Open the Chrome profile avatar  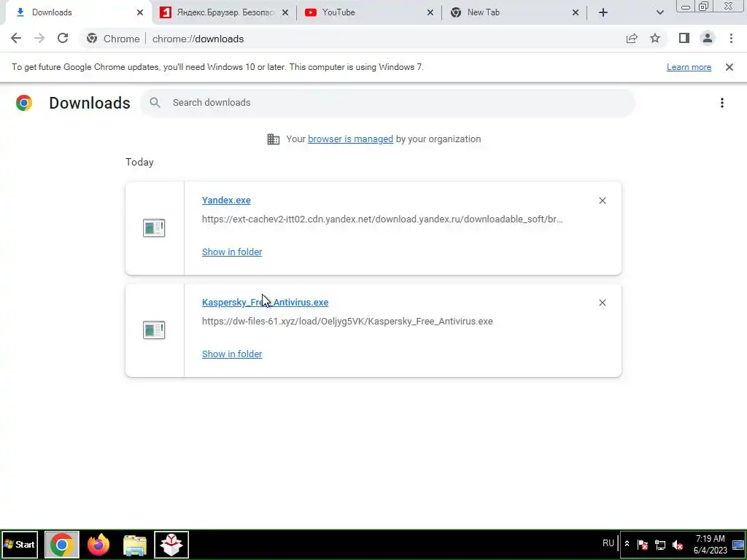[x=708, y=39]
